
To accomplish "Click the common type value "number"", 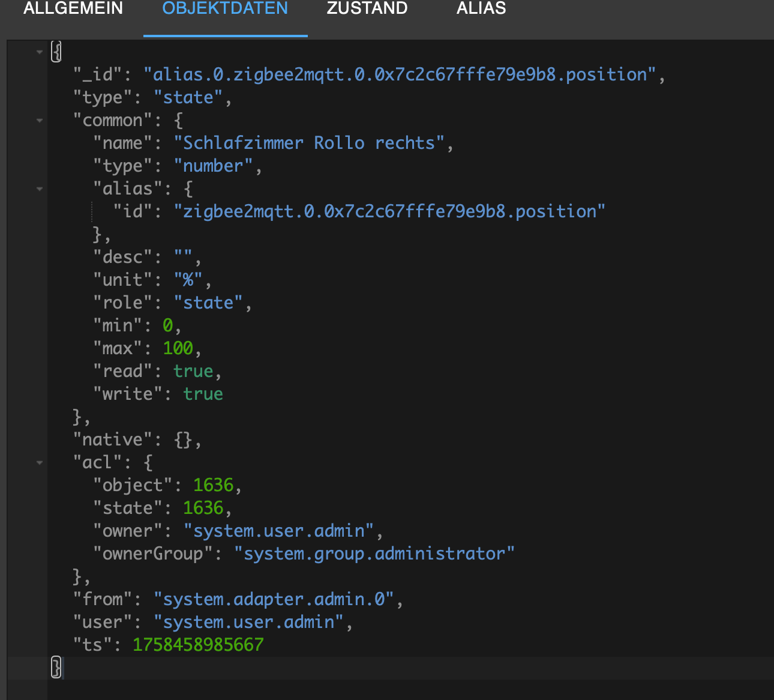I will pyautogui.click(x=213, y=166).
